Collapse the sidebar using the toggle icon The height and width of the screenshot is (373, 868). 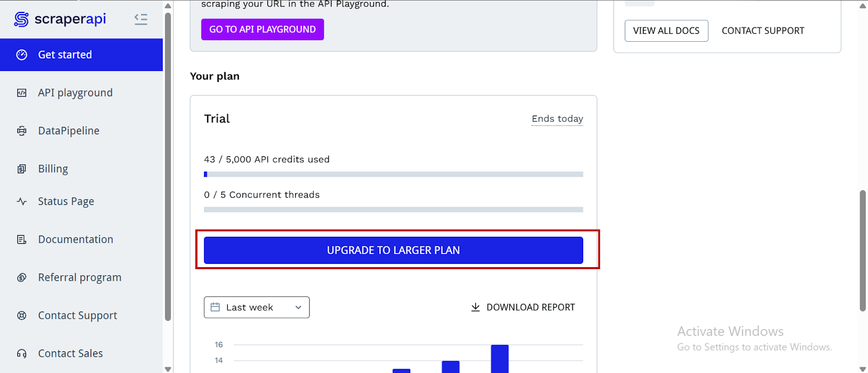coord(141,20)
